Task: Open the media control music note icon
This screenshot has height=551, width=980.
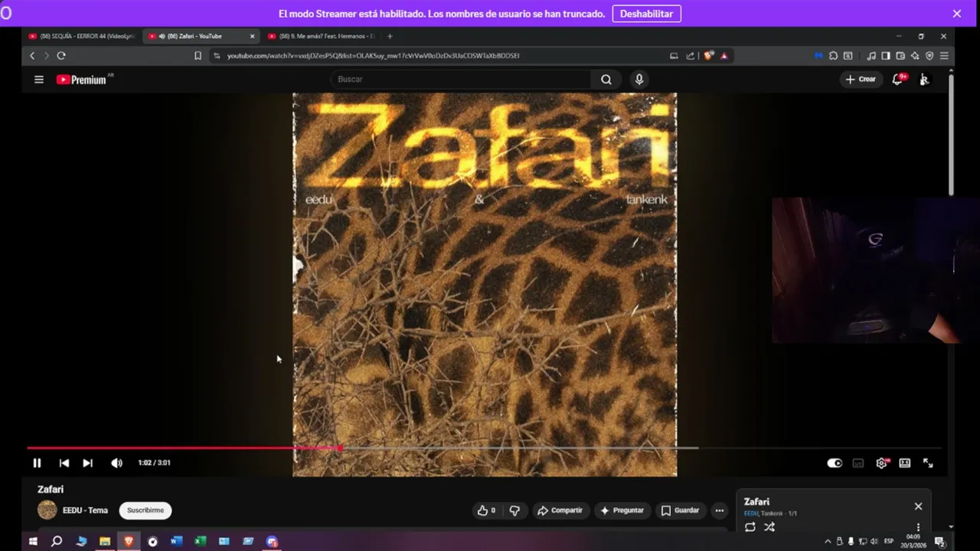Action: click(871, 56)
